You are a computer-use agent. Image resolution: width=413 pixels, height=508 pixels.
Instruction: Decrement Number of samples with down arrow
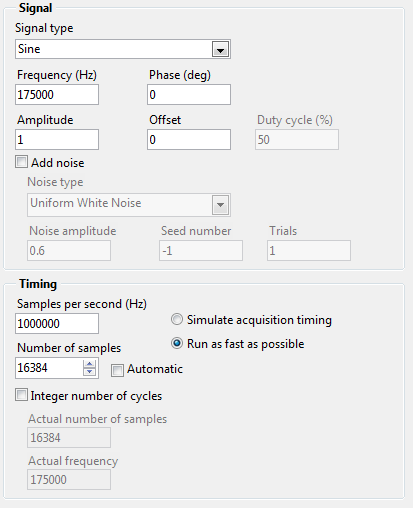click(89, 372)
